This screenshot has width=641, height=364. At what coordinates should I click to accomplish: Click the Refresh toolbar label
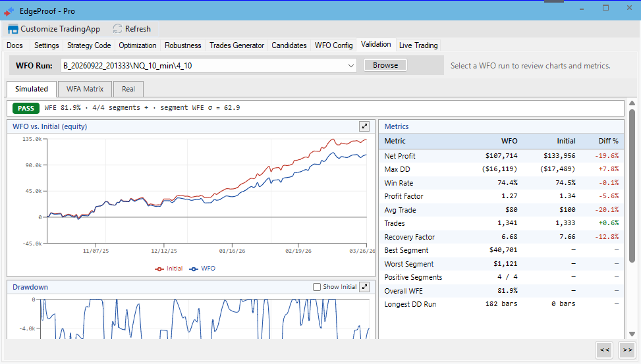[138, 29]
